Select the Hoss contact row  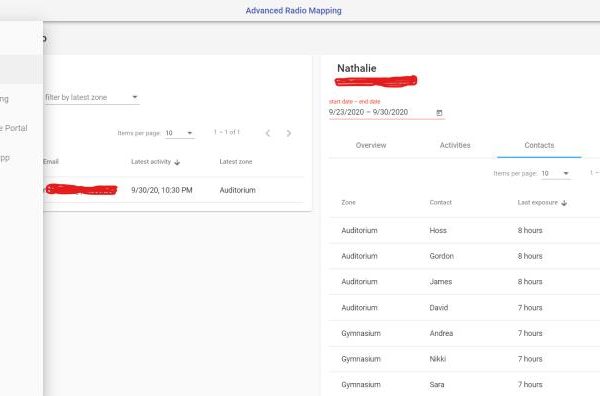point(464,230)
